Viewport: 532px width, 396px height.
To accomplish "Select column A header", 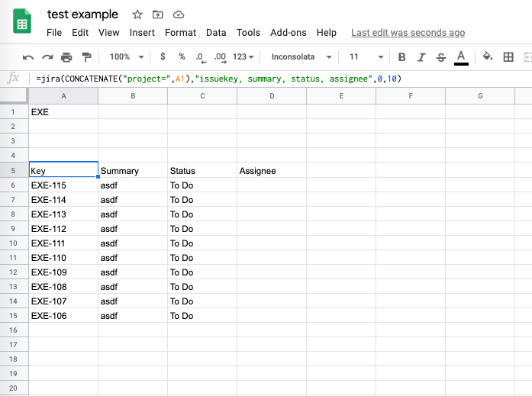I will (63, 96).
